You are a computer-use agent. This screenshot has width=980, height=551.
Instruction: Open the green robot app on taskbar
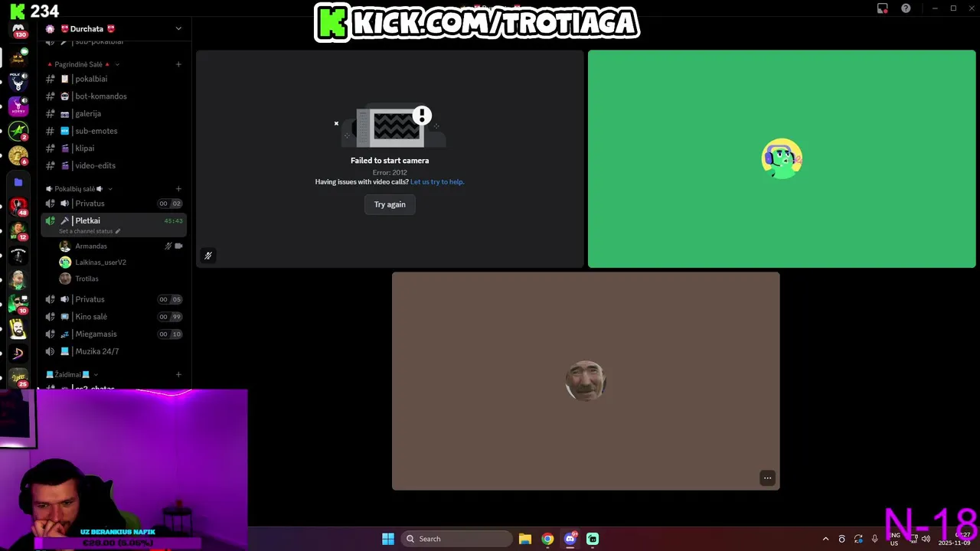coord(593,539)
